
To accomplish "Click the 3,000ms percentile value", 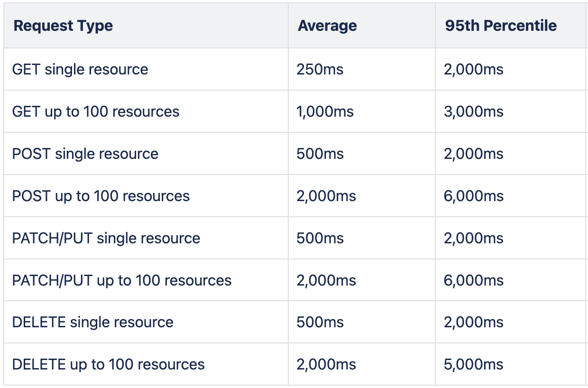I will tap(474, 111).
